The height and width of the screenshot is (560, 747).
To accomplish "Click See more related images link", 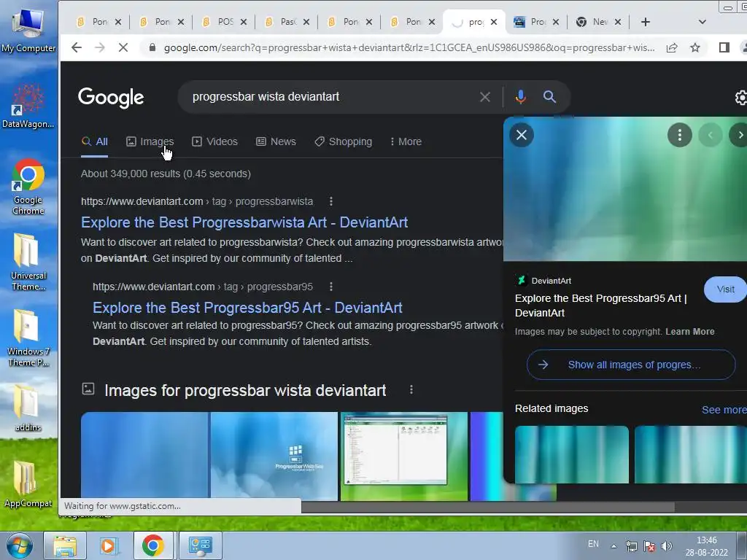I will (724, 410).
